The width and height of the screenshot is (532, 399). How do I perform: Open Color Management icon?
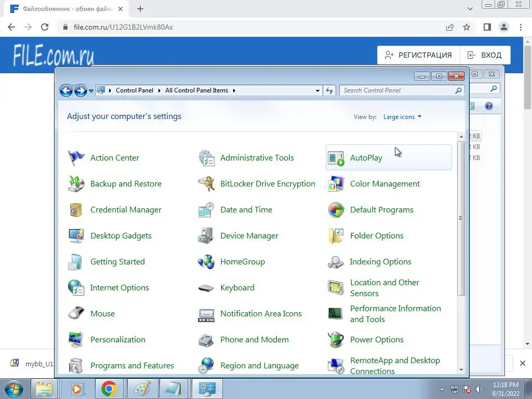[336, 184]
